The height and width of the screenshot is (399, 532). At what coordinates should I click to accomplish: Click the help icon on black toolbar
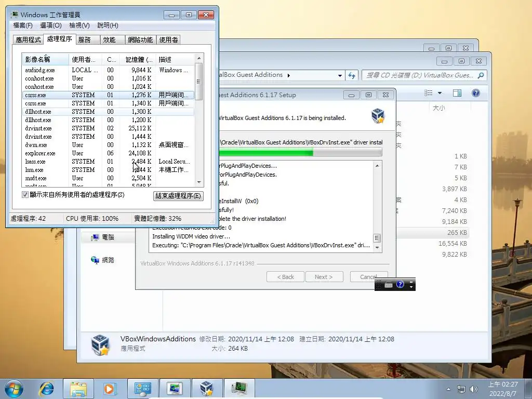(x=401, y=284)
